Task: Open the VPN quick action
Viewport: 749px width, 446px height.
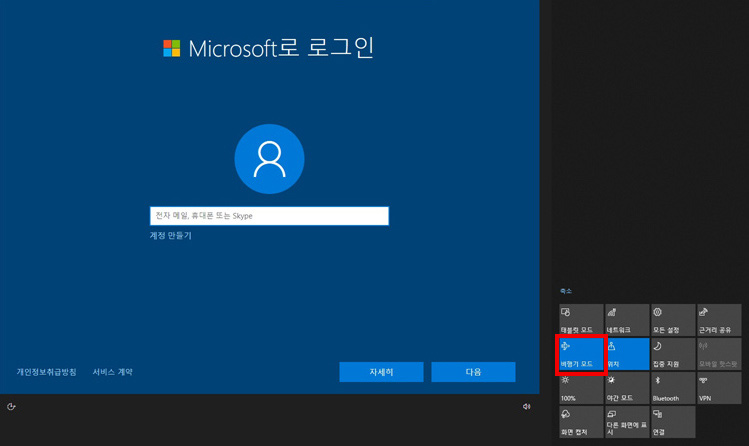Action: (x=719, y=388)
